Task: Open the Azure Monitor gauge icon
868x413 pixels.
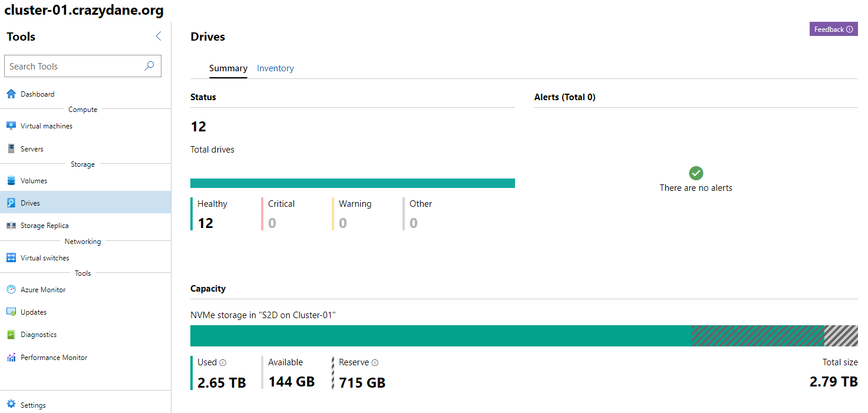Action: [11, 289]
